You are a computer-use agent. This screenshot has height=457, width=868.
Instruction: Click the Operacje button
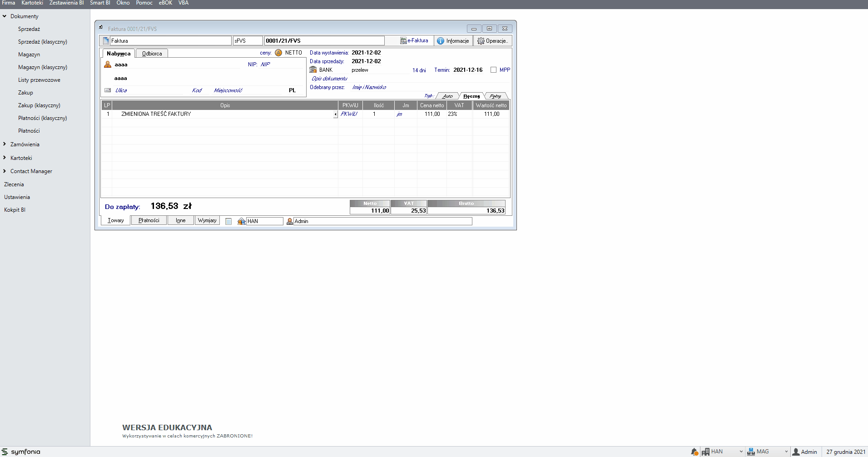coord(492,41)
